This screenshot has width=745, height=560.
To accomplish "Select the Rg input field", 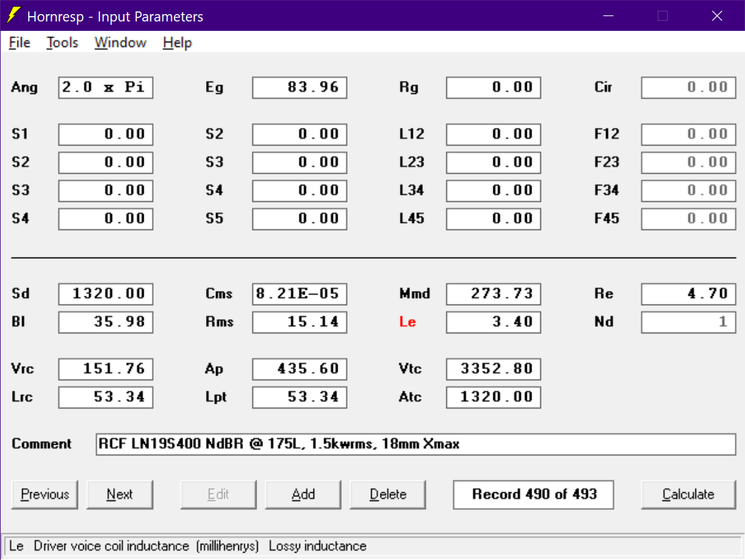I will (494, 87).
